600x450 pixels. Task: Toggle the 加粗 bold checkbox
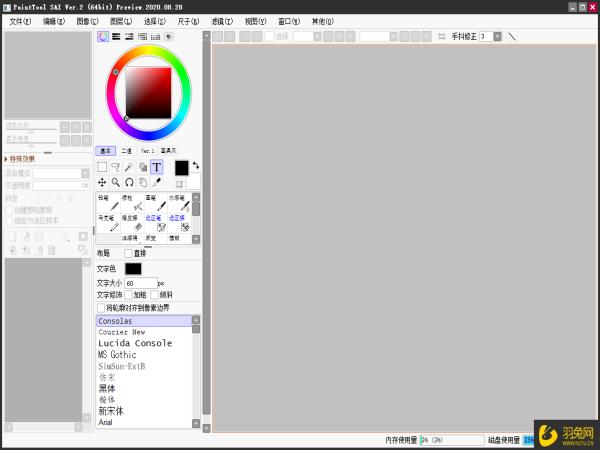point(128,295)
